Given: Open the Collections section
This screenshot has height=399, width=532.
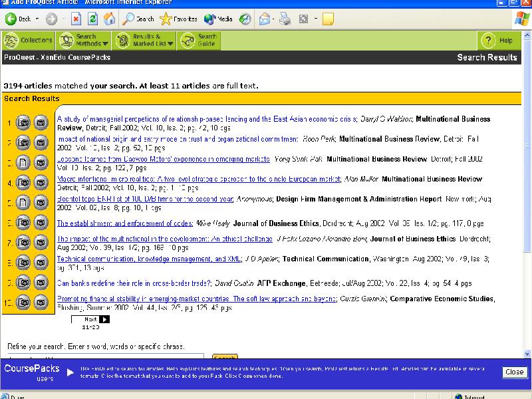Looking at the screenshot, I should point(28,41).
